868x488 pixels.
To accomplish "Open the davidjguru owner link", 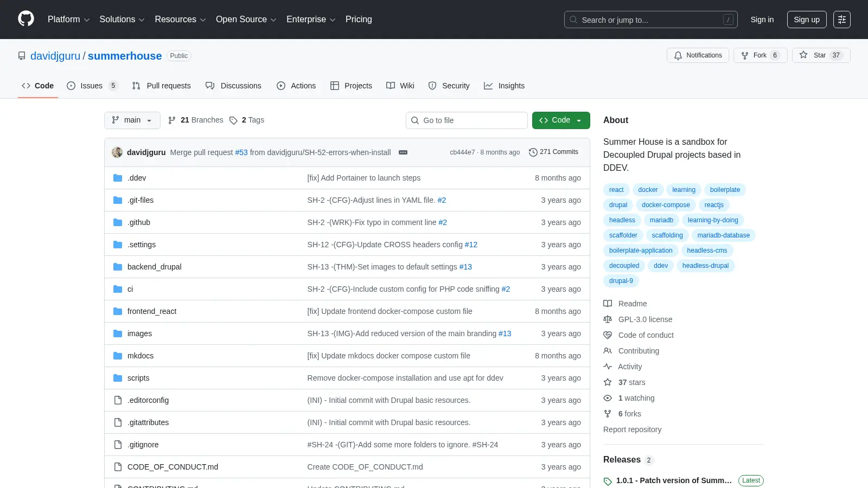I will pyautogui.click(x=55, y=56).
